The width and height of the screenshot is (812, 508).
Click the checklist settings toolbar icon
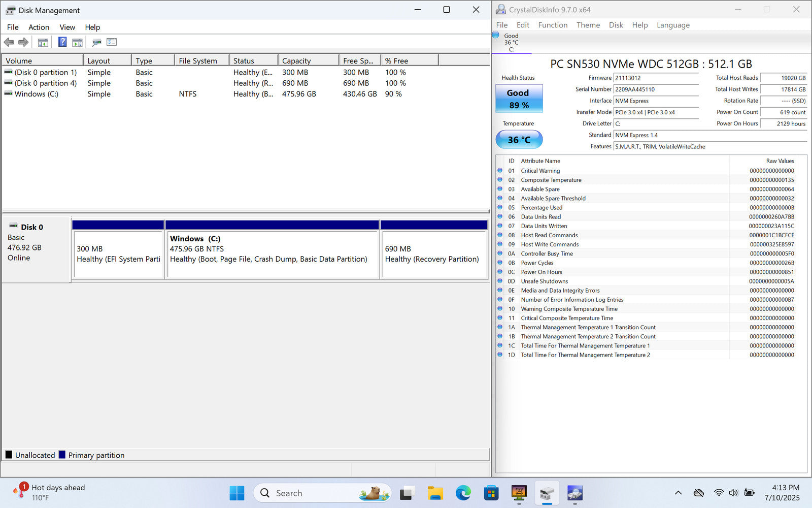(x=112, y=42)
